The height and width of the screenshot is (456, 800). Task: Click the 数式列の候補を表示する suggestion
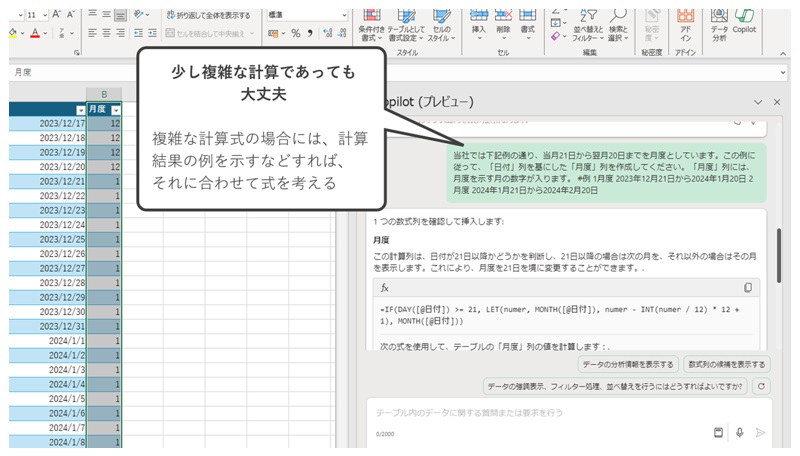point(727,365)
